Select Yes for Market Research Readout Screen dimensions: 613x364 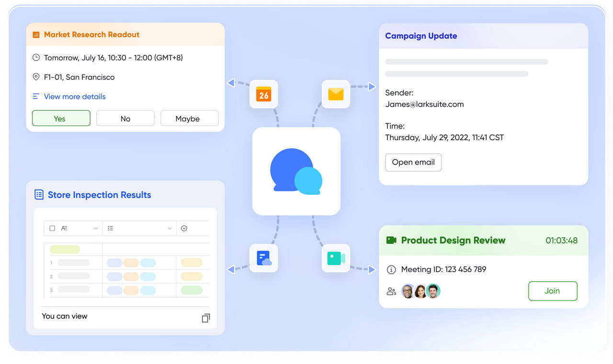61,119
